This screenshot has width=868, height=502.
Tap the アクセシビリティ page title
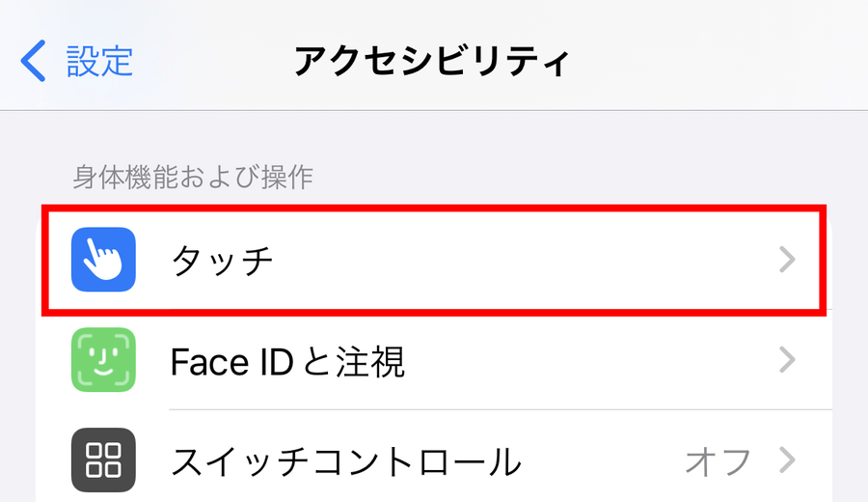pyautogui.click(x=432, y=61)
